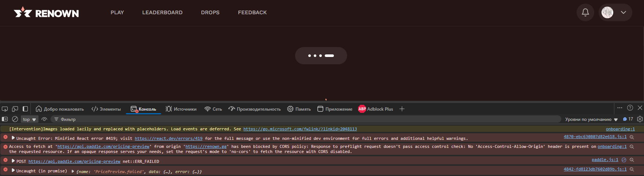
Task: Click the net::ERR_FAILED text
Action: (141, 161)
